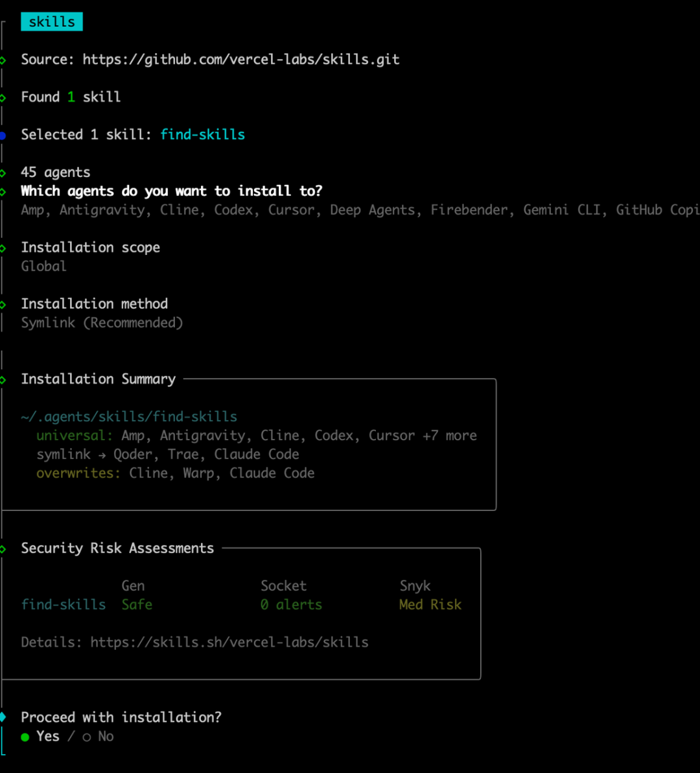
Task: Click the "45 agents" line
Action: pos(56,172)
